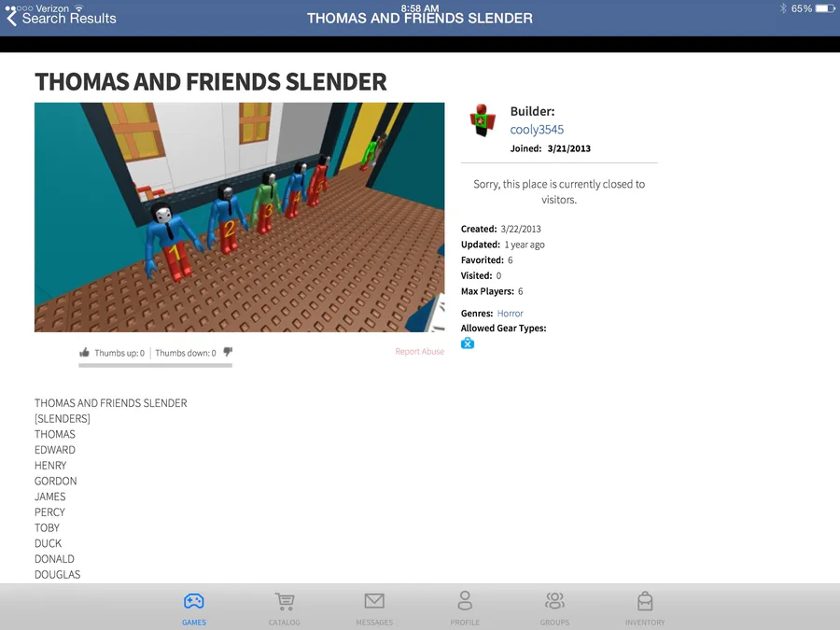Viewport: 840px width, 630px height.
Task: Click '[SLENDERS]' in the description
Action: [63, 418]
